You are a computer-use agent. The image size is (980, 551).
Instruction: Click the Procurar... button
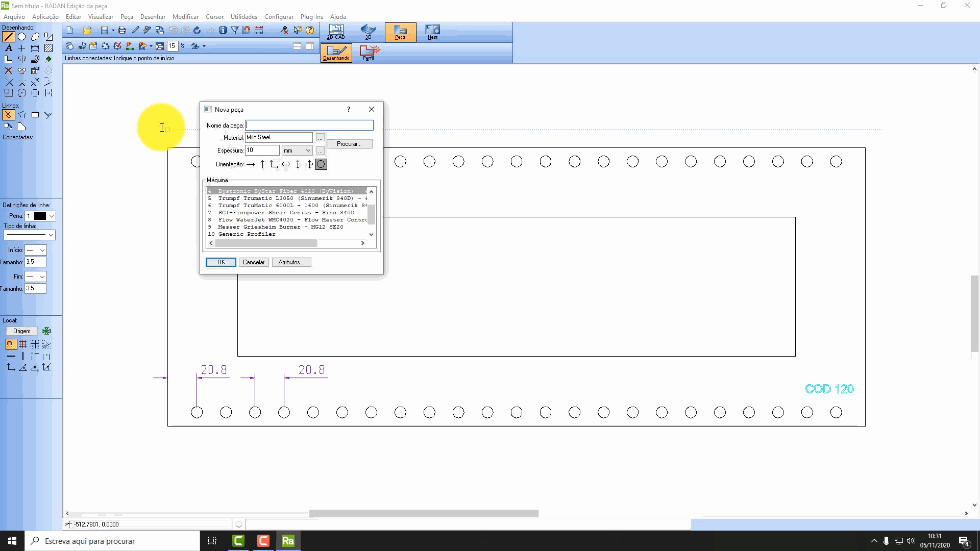pyautogui.click(x=350, y=144)
